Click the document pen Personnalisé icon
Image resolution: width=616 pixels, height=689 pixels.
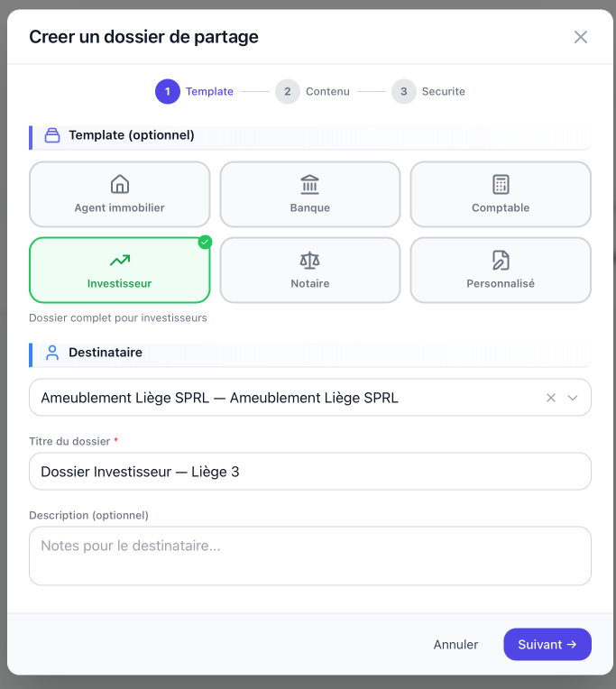pos(501,260)
